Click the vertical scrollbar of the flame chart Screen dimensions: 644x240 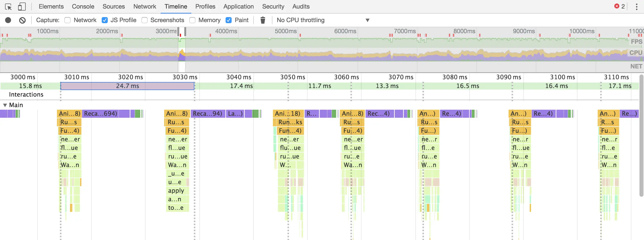pos(641,136)
